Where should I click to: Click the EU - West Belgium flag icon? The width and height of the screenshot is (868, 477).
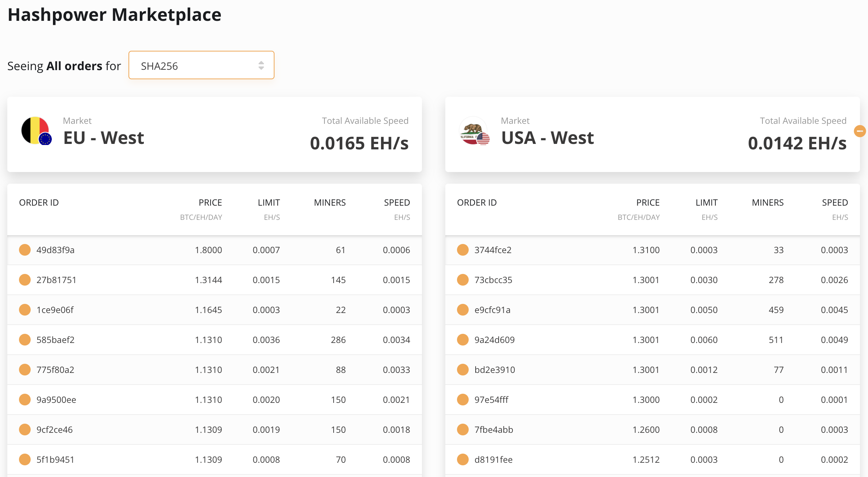coord(36,131)
